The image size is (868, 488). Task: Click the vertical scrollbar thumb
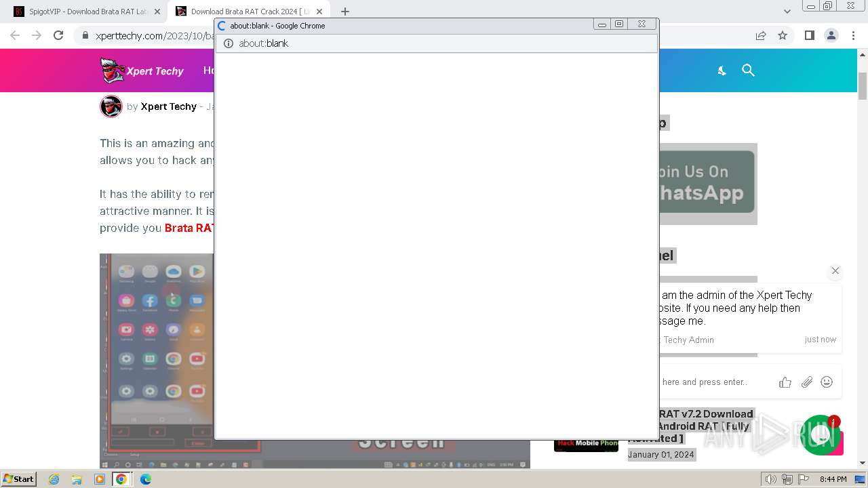pyautogui.click(x=863, y=85)
